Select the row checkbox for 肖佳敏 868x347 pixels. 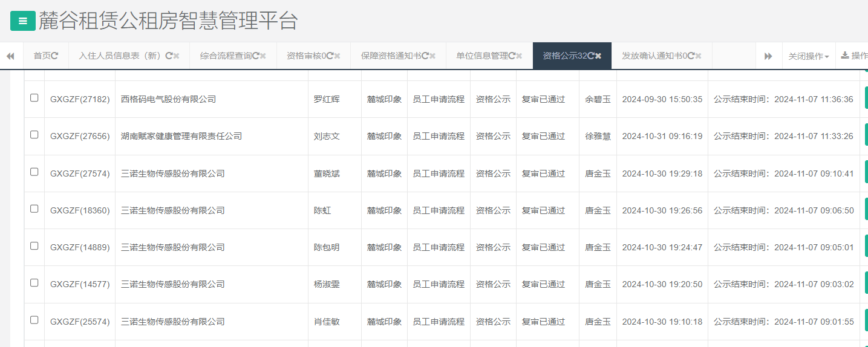point(34,320)
